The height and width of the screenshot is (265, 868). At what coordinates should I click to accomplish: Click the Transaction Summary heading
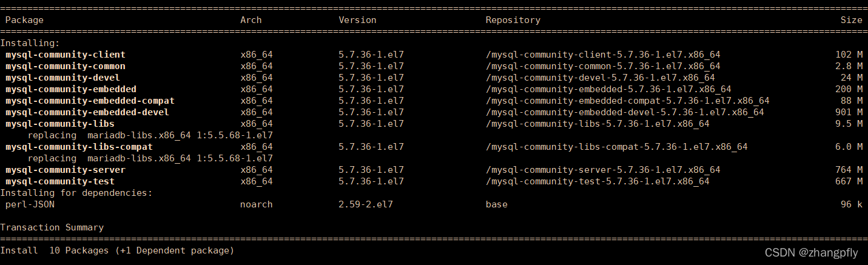point(52,227)
